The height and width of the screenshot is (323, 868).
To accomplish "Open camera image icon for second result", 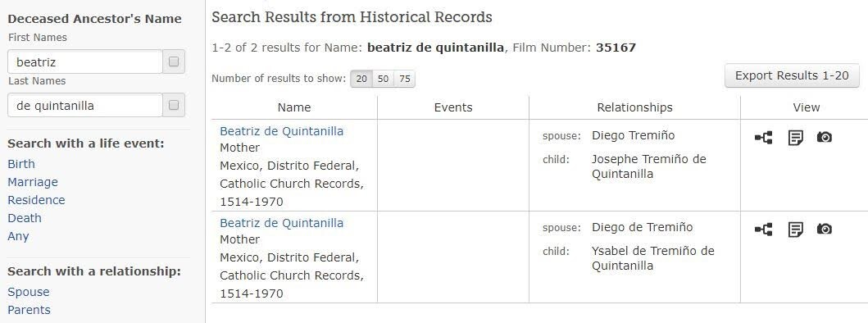I will point(825,229).
